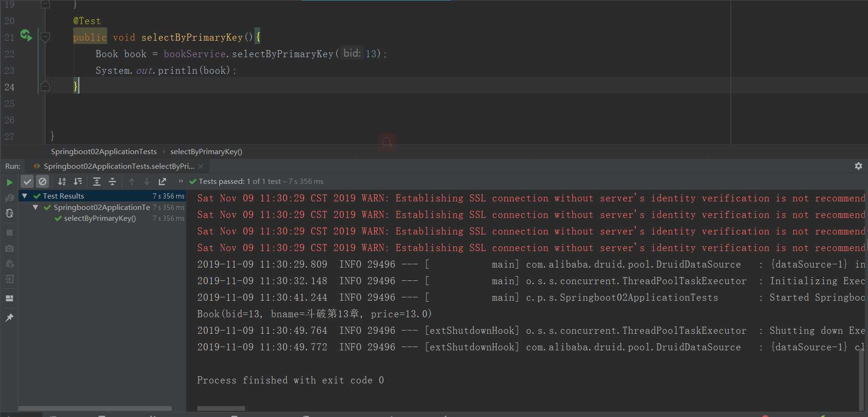868x417 pixels.
Task: Click line number 22 in the gutter
Action: [x=9, y=54]
